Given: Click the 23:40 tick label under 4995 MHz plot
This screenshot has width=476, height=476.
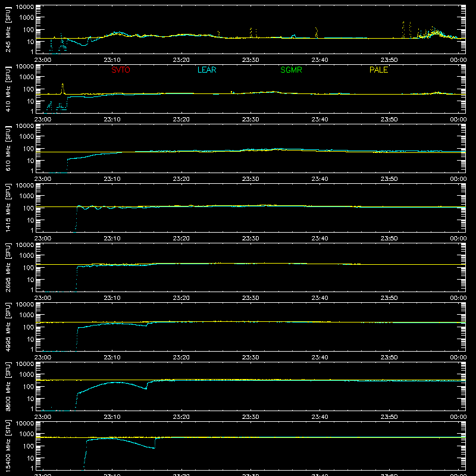Looking at the screenshot, I should pyautogui.click(x=320, y=358).
